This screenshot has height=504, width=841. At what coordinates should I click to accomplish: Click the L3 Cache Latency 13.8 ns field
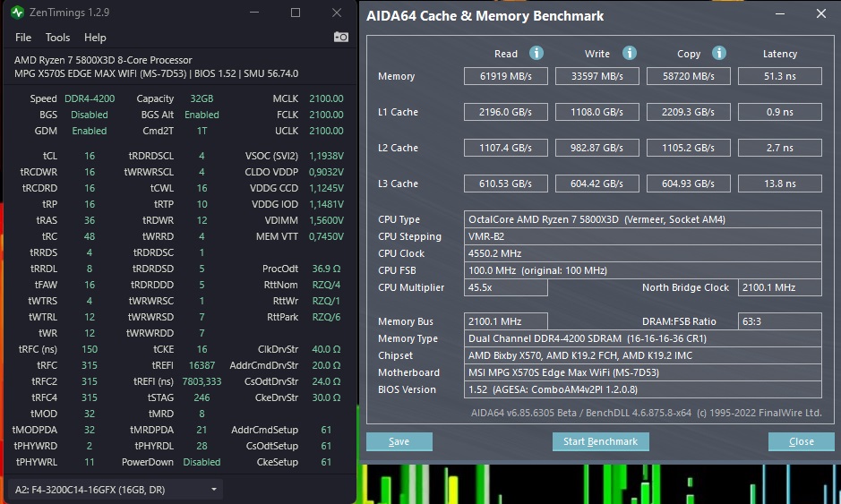point(780,184)
